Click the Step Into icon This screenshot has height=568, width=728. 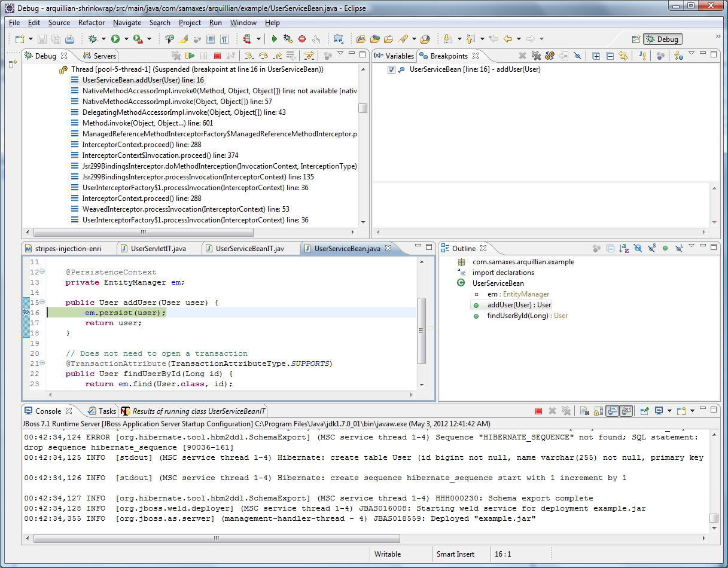coord(249,56)
